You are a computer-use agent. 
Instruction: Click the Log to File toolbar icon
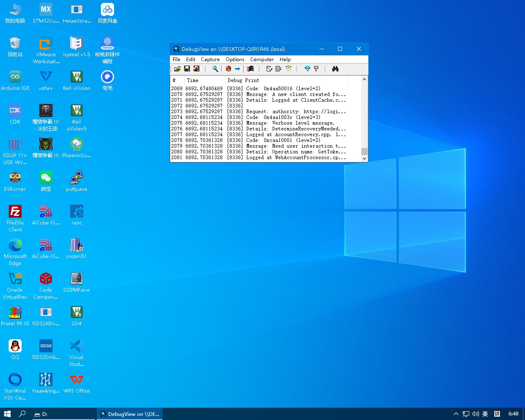196,69
